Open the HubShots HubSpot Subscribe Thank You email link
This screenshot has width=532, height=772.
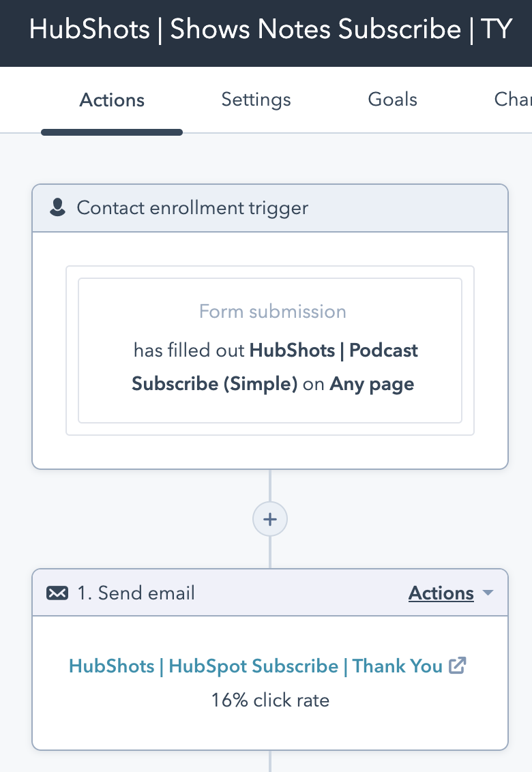[256, 666]
